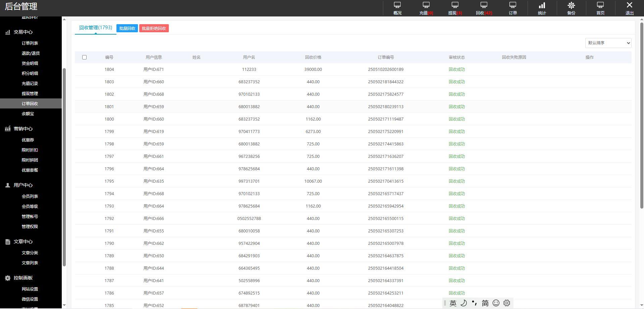Click the 控制面板 gear icon in sidebar

tap(8, 278)
